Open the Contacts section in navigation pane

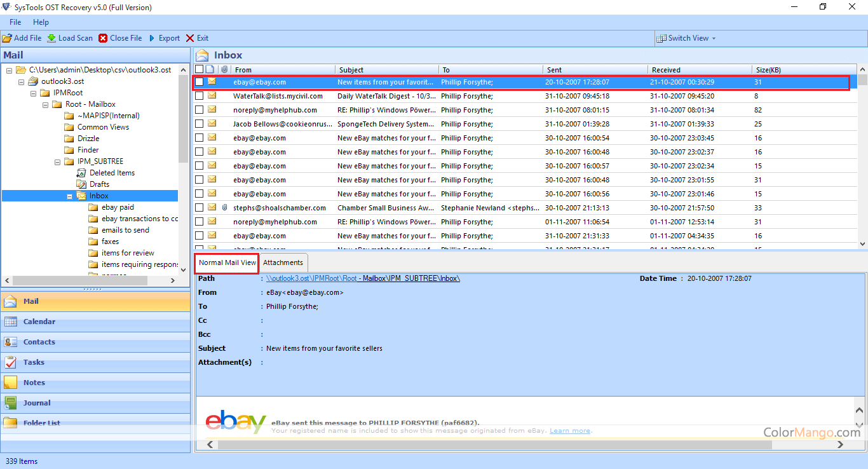39,342
